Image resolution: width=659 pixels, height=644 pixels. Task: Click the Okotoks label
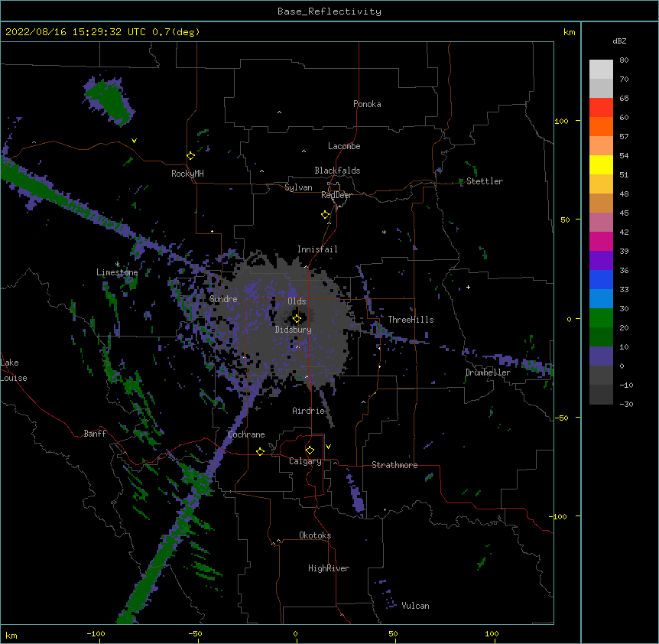click(315, 535)
